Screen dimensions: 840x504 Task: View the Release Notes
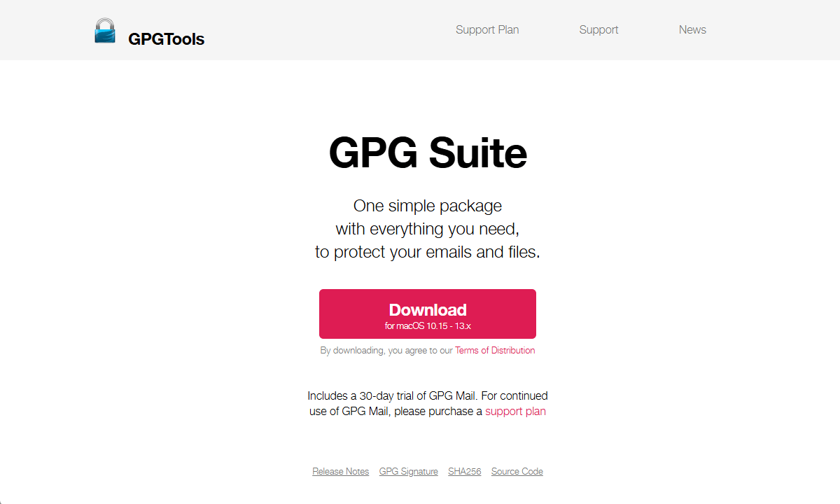(340, 471)
